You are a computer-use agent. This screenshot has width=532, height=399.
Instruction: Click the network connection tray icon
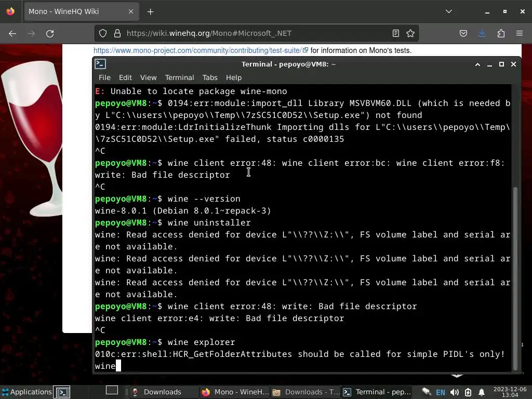(426, 392)
